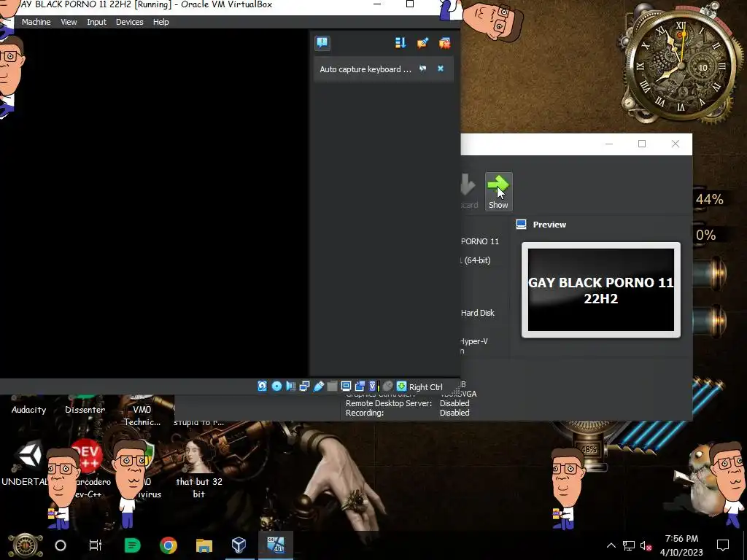Click the network icon in system tray
The height and width of the screenshot is (560, 747).
629,545
